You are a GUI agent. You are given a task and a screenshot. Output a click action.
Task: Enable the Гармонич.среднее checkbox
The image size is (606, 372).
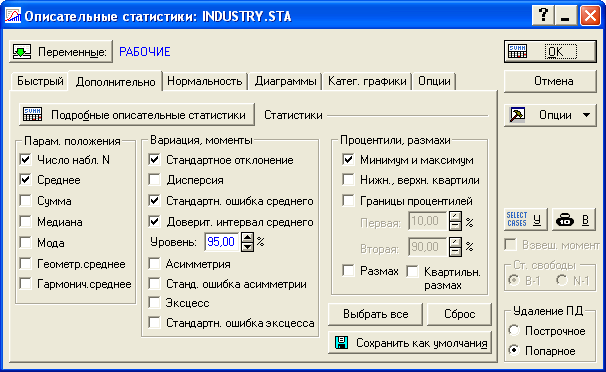pyautogui.click(x=26, y=284)
